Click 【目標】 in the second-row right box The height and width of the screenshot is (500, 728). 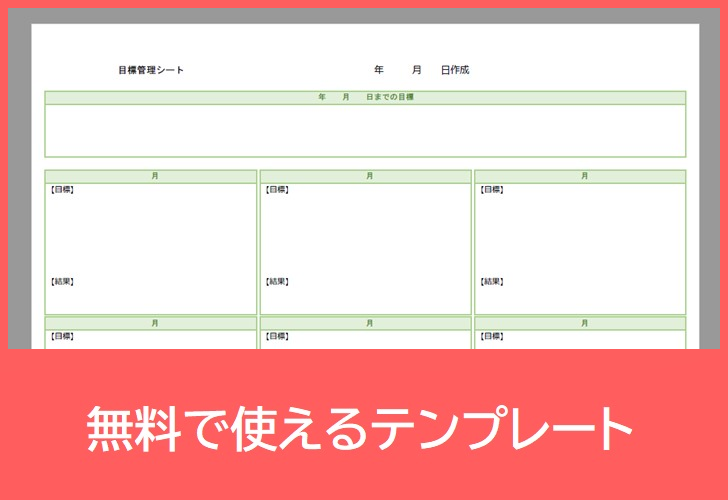491,337
